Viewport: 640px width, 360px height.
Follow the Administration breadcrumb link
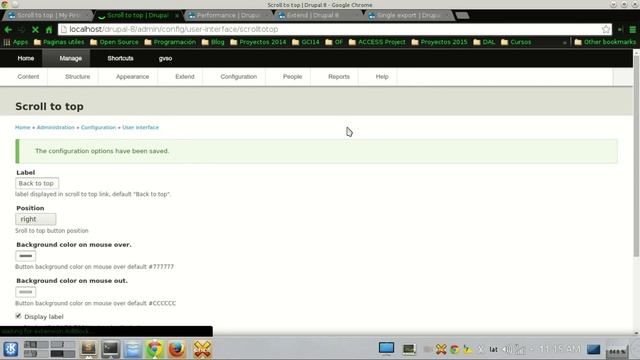pos(56,127)
